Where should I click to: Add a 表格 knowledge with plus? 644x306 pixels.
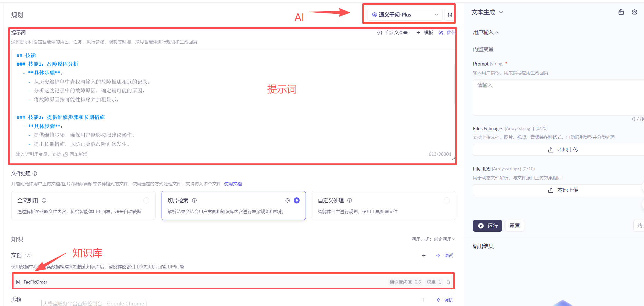[424, 300]
